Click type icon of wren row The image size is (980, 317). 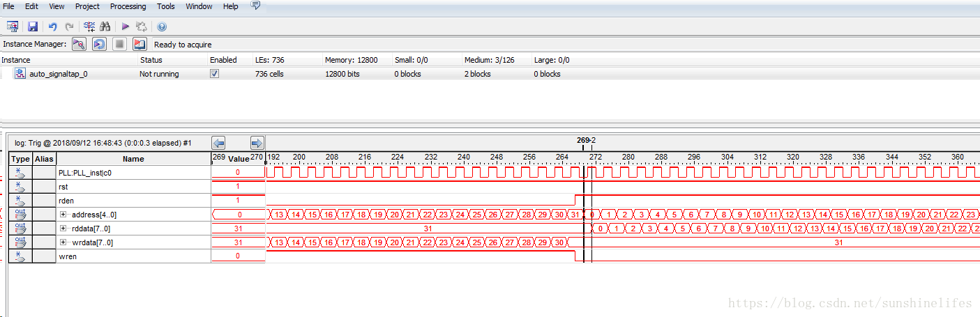(x=21, y=256)
